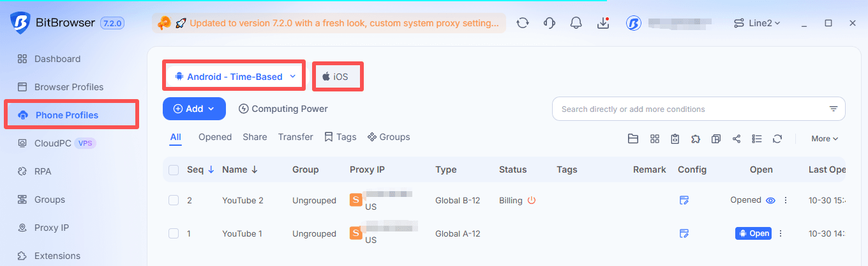Open the Groups tab above table

(389, 137)
